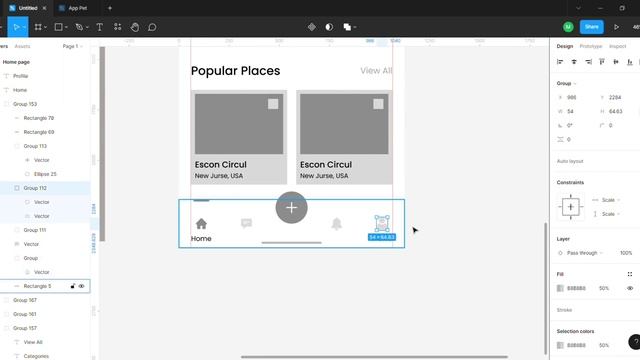Click the bell icon on canvas
The width and height of the screenshot is (640, 360).
(336, 224)
